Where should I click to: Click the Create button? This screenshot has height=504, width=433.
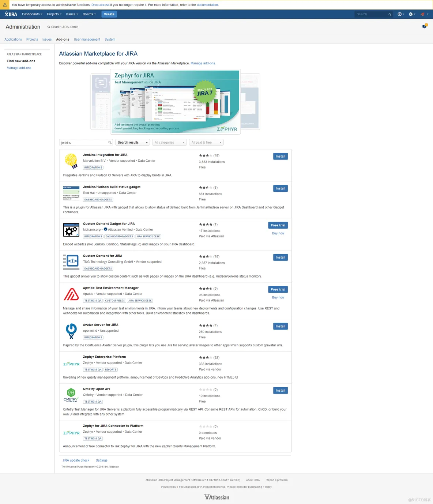pyautogui.click(x=109, y=14)
